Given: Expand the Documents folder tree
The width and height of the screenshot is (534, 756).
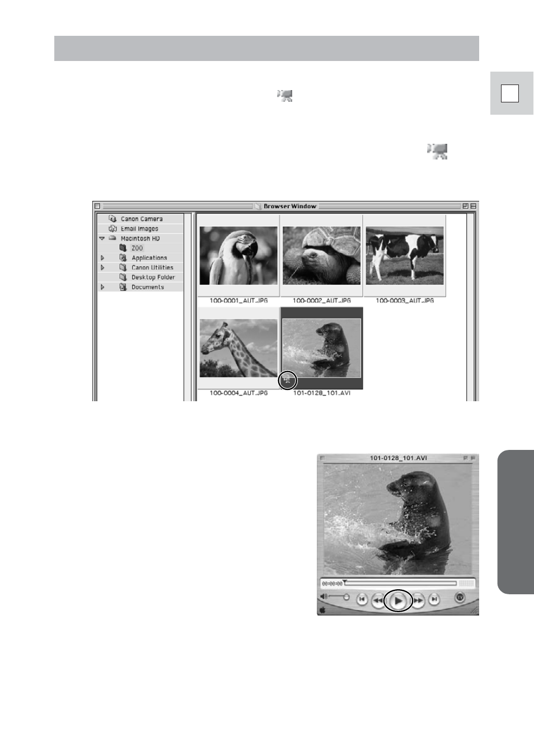Looking at the screenshot, I should click(102, 287).
